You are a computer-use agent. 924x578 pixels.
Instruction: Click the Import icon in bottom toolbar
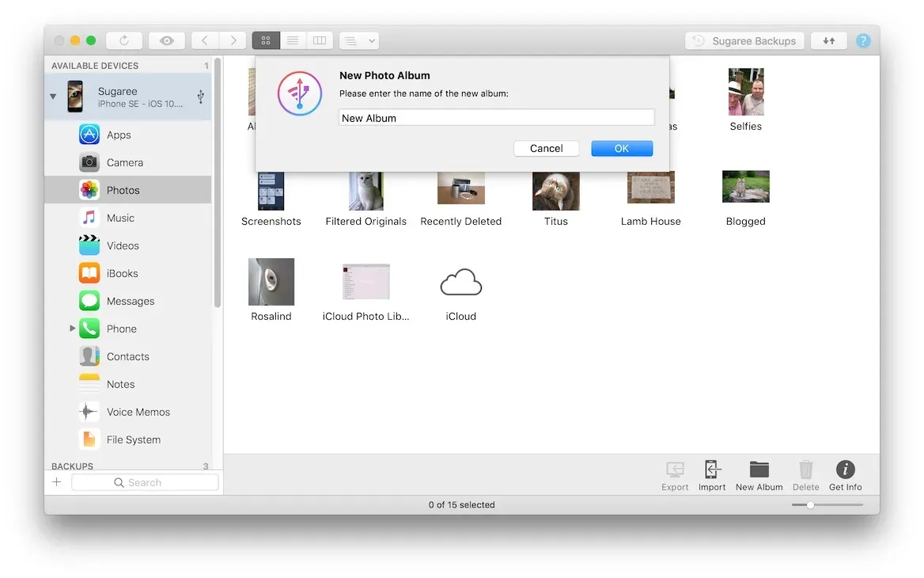(712, 470)
